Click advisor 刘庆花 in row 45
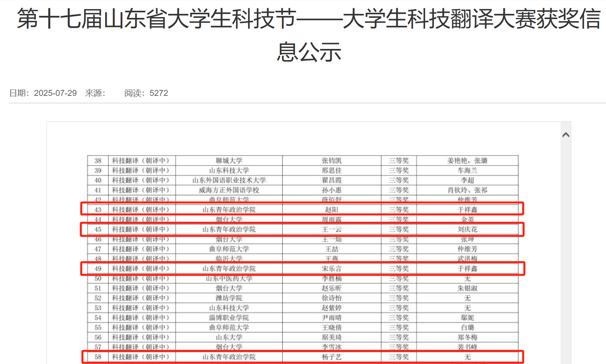The height and width of the screenshot is (364, 606). pyautogui.click(x=467, y=230)
